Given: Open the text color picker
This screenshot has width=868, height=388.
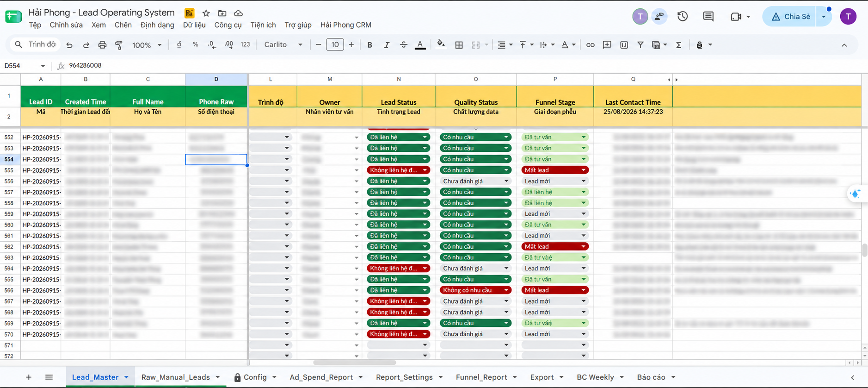Looking at the screenshot, I should coord(420,45).
